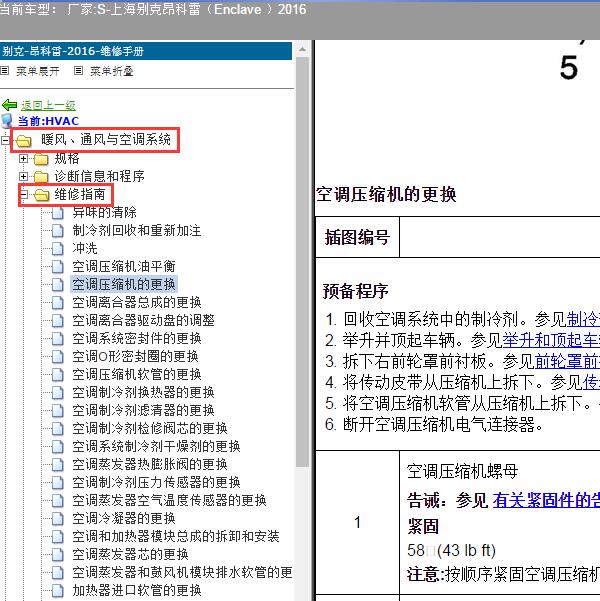Expand the 诊断信息和程序 folder node

pos(23,176)
